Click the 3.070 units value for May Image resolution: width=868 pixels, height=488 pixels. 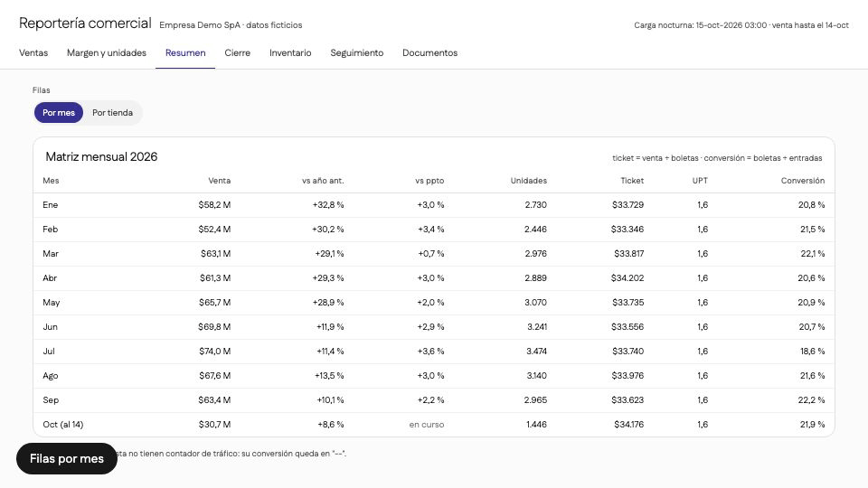point(535,302)
